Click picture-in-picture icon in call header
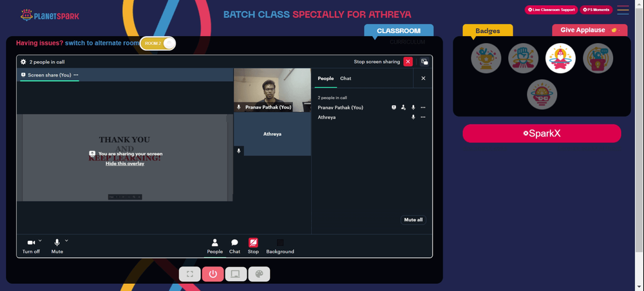The width and height of the screenshot is (644, 291). pyautogui.click(x=424, y=62)
